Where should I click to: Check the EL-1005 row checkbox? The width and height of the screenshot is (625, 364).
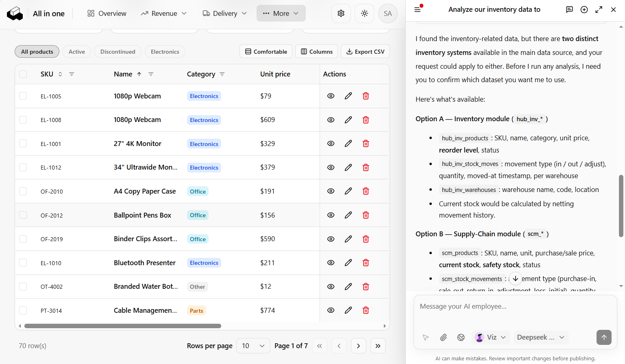tap(23, 96)
